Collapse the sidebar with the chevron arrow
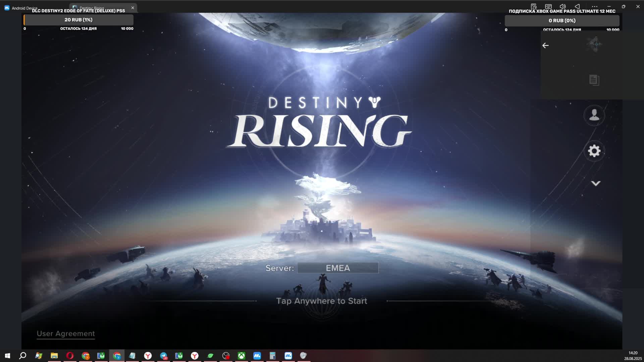The height and width of the screenshot is (362, 644). point(596,183)
